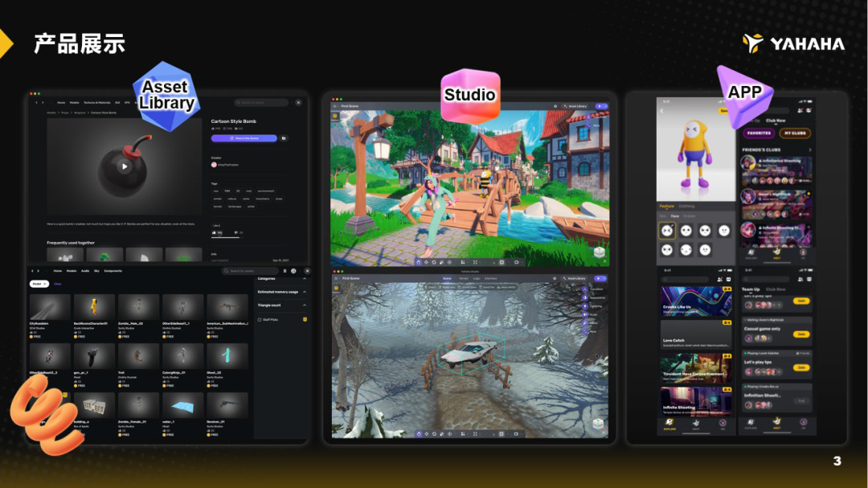Image resolution: width=868 pixels, height=488 pixels.
Task: Tap MEET icon in game list screen navigation
Action: click(x=696, y=424)
